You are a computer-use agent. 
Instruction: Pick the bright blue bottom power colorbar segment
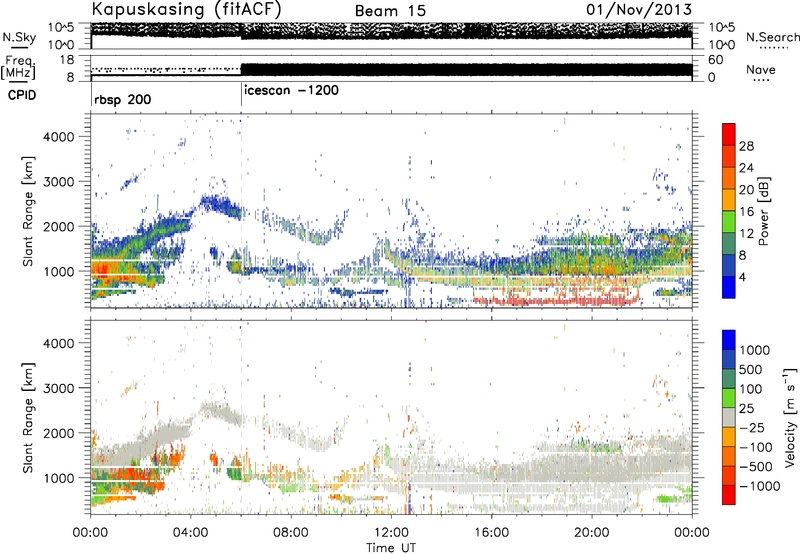click(729, 287)
